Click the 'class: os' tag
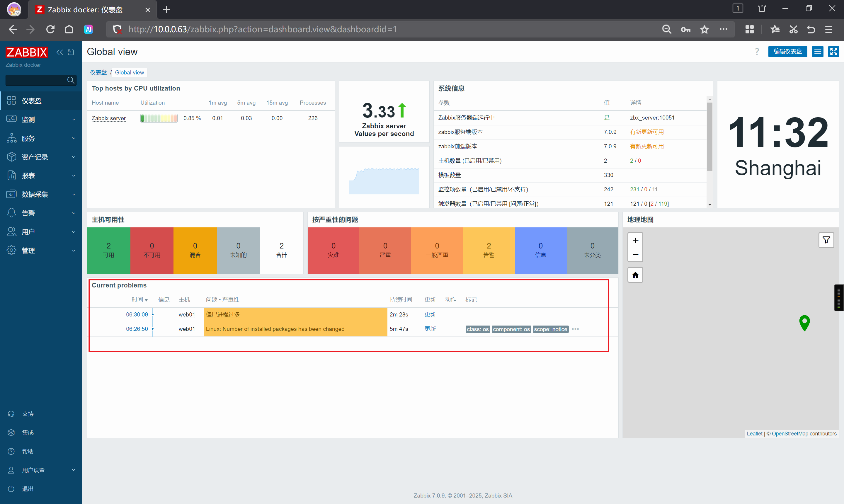Image resolution: width=844 pixels, height=504 pixels. point(477,329)
